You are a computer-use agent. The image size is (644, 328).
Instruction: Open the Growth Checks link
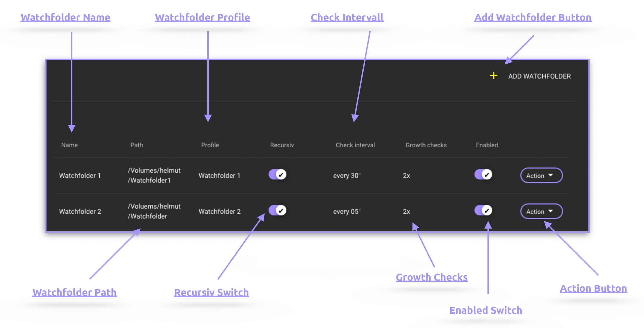point(432,277)
